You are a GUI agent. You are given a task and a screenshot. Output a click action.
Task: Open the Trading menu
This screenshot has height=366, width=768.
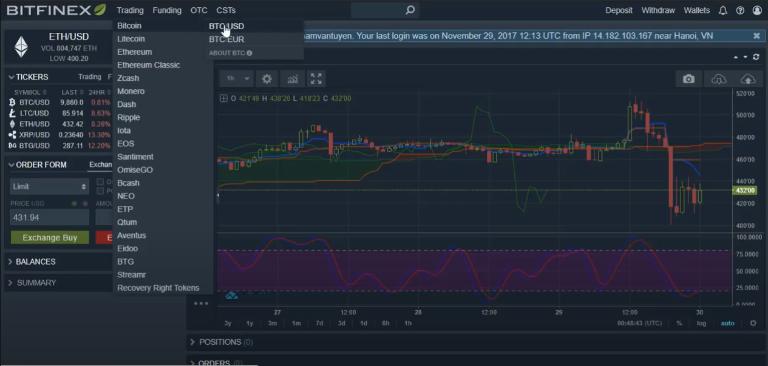(130, 10)
